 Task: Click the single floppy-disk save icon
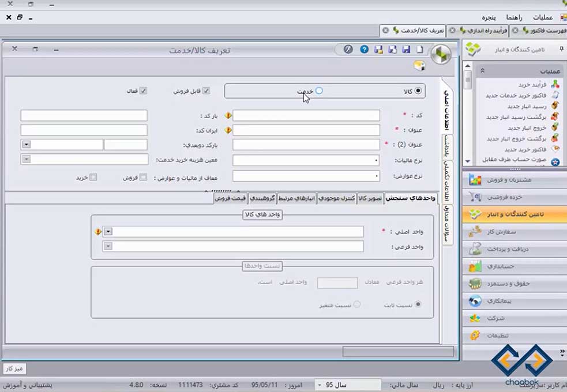point(405,50)
